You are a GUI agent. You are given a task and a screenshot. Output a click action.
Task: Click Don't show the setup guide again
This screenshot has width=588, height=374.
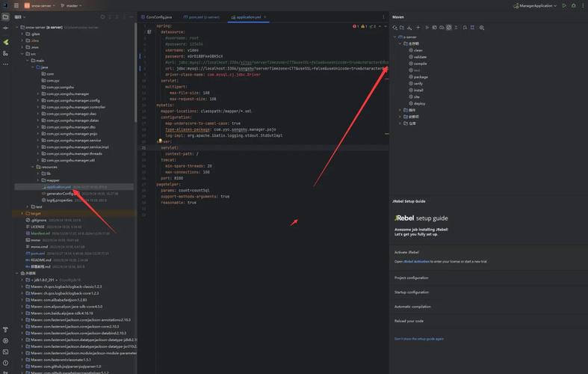(418, 338)
